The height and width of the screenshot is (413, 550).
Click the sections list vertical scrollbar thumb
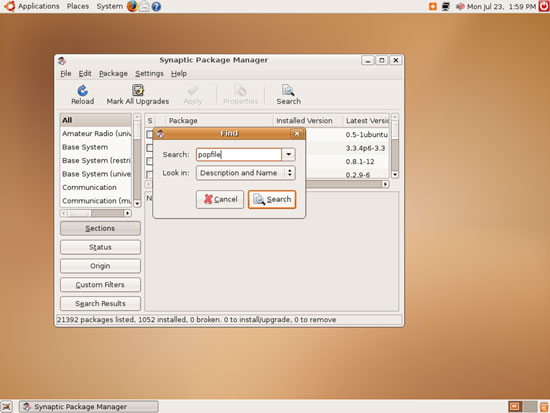pyautogui.click(x=137, y=130)
